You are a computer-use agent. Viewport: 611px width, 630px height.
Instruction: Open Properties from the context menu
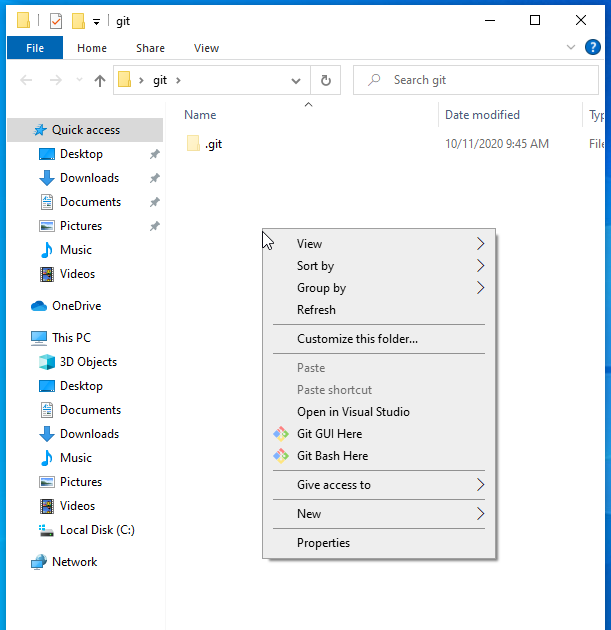click(378, 543)
